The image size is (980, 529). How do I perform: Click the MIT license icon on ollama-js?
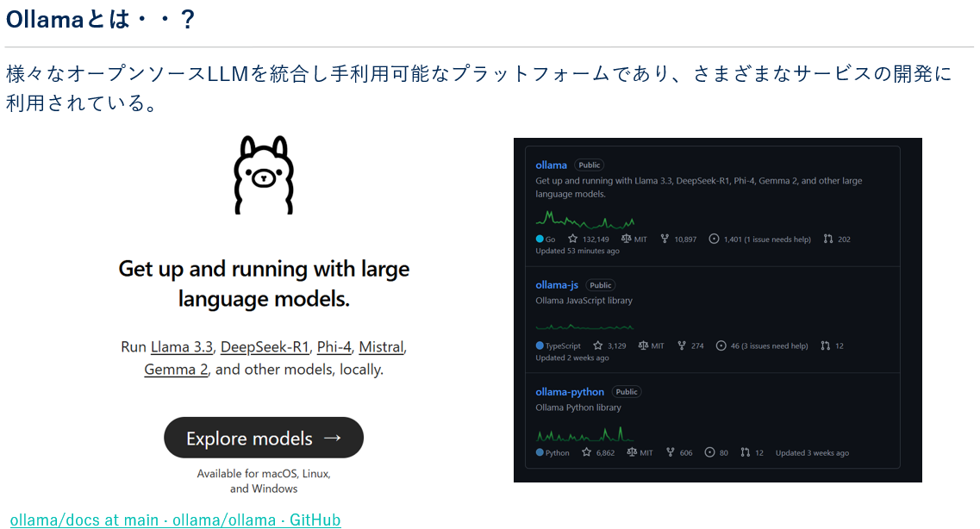coord(643,345)
